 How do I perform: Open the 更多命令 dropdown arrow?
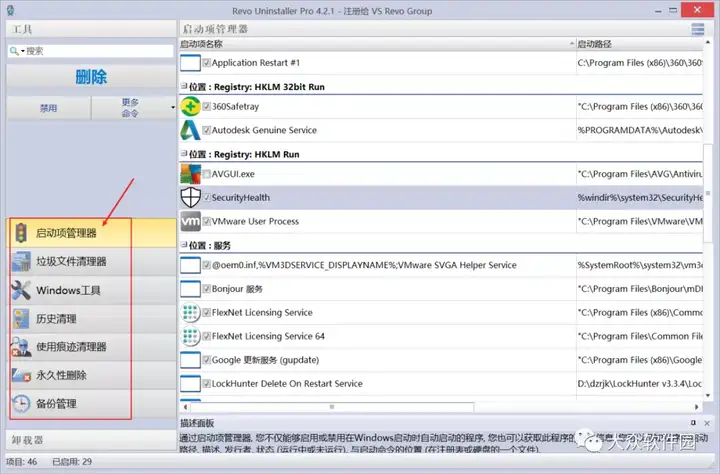point(173,107)
